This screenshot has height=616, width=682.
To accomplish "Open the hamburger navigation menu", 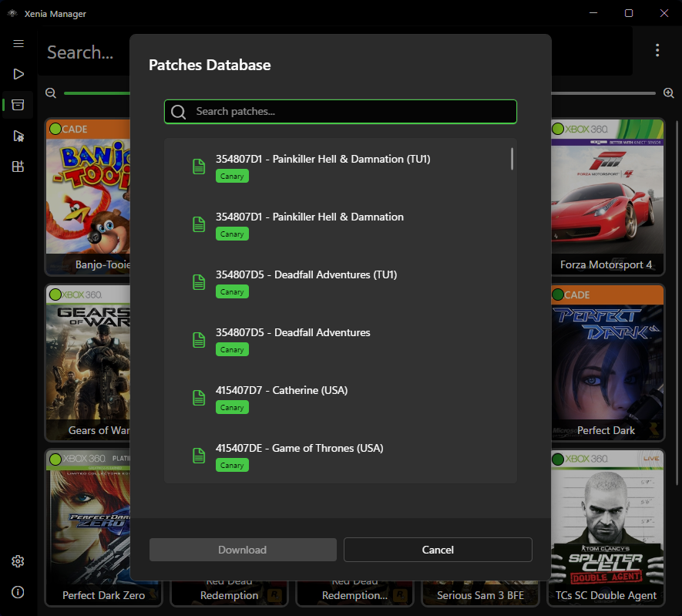I will tap(18, 43).
